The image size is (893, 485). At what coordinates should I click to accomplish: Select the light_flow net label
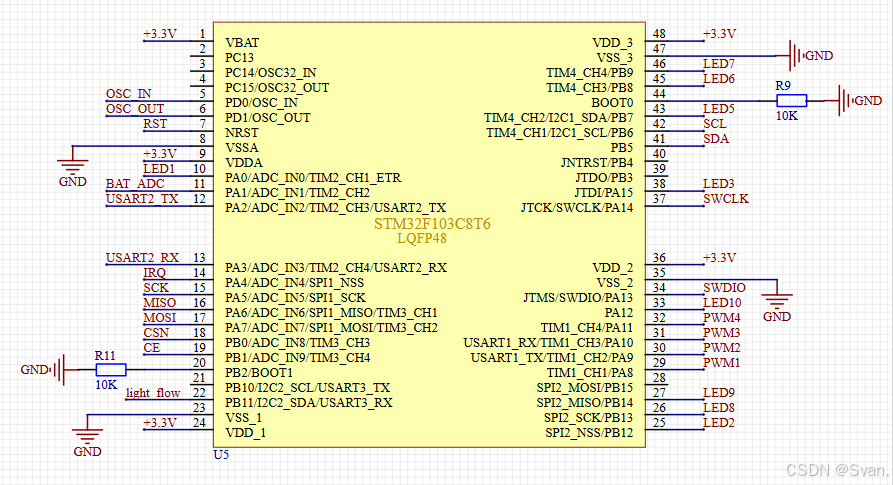[153, 393]
